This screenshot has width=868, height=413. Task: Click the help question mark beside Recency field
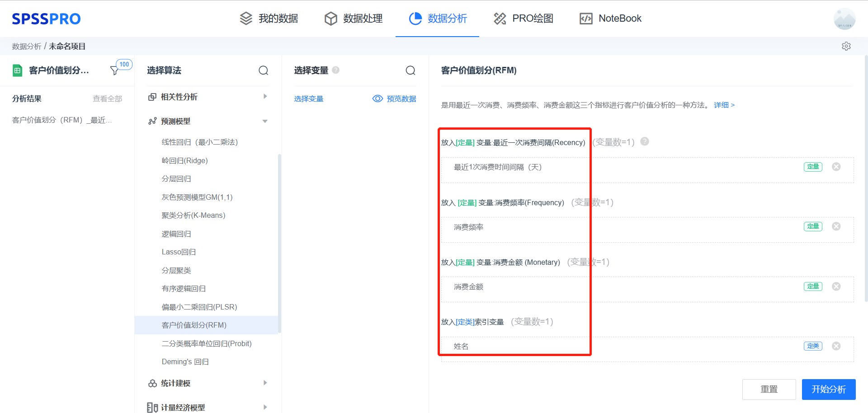[x=645, y=141]
